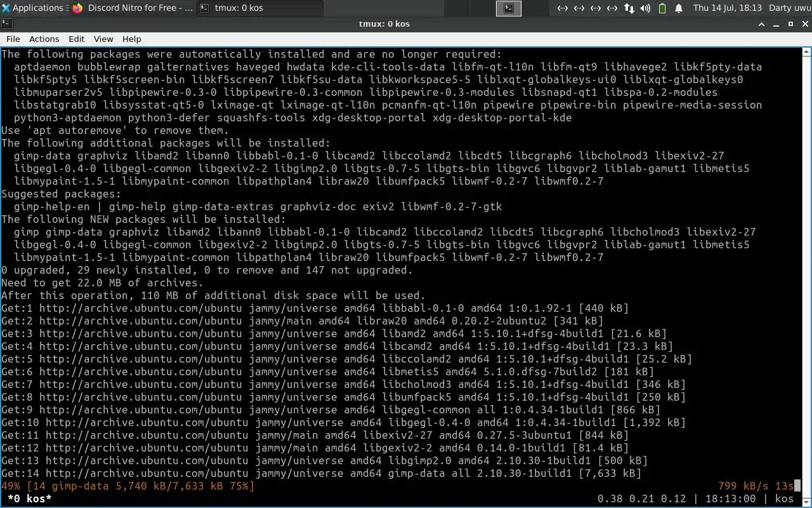Open the Actions menu
Screen dimensions: 812x508
click(x=44, y=39)
